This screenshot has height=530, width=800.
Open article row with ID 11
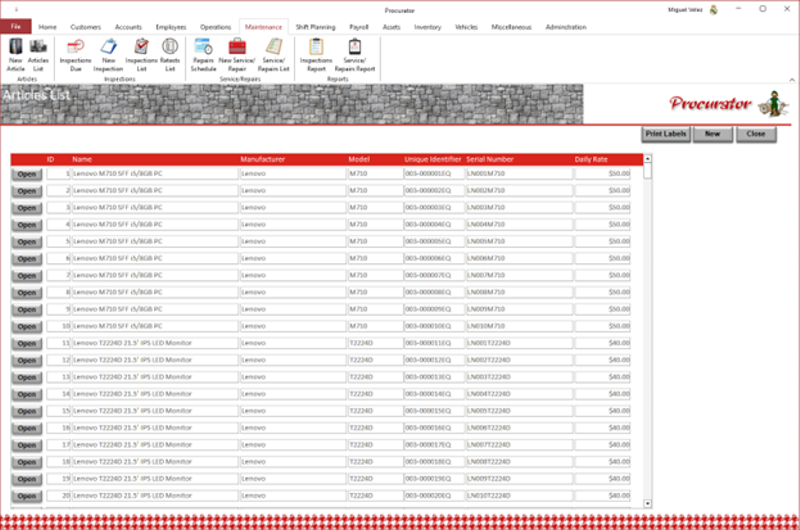pos(27,343)
